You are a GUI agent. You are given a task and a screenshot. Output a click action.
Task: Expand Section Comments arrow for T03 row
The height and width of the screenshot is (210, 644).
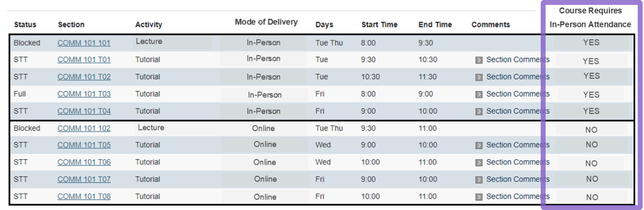click(x=479, y=94)
